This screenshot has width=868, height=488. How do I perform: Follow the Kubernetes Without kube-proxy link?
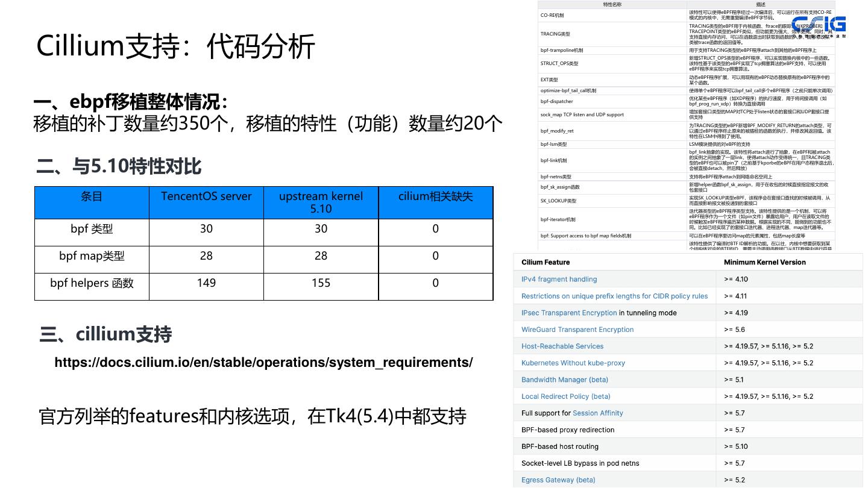click(573, 363)
